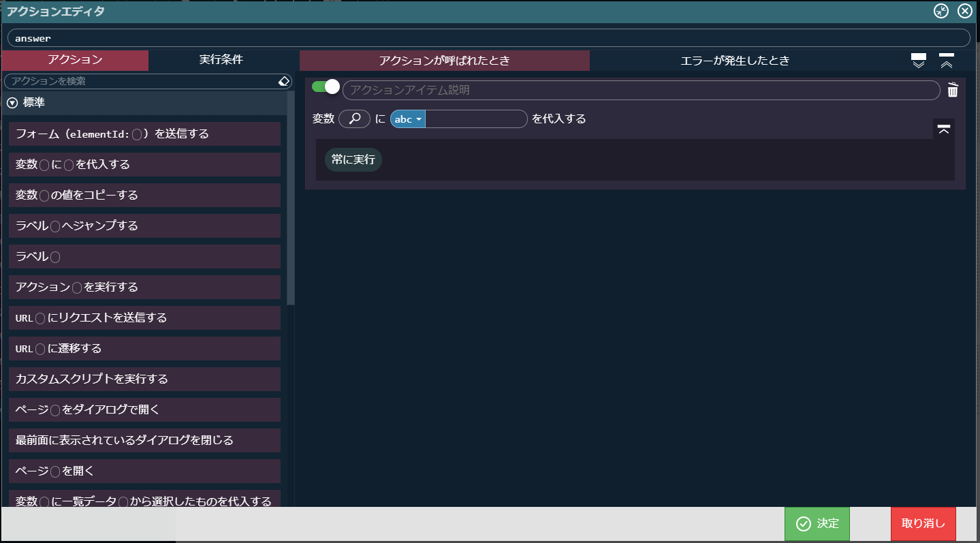
Task: Add ラベルへジャンプする action
Action: (x=145, y=226)
